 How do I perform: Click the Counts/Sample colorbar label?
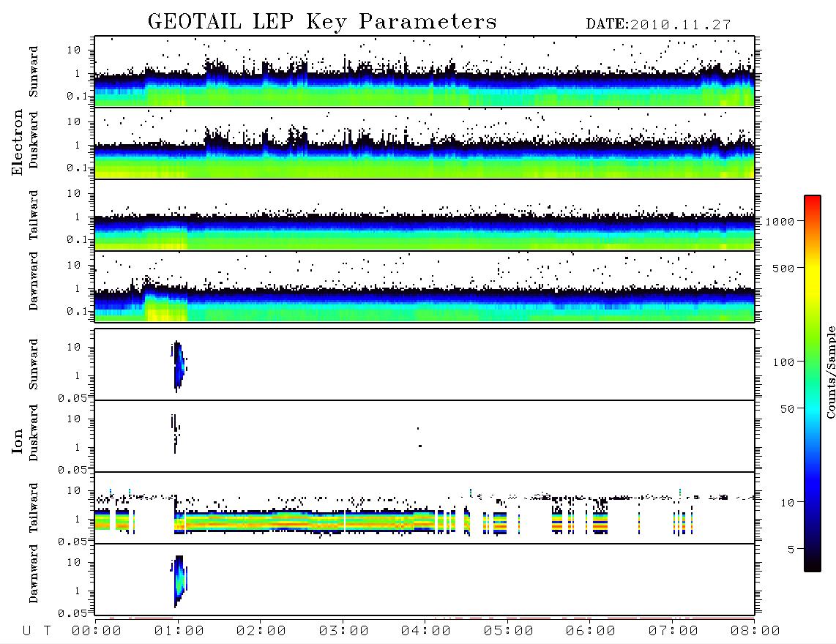(830, 372)
